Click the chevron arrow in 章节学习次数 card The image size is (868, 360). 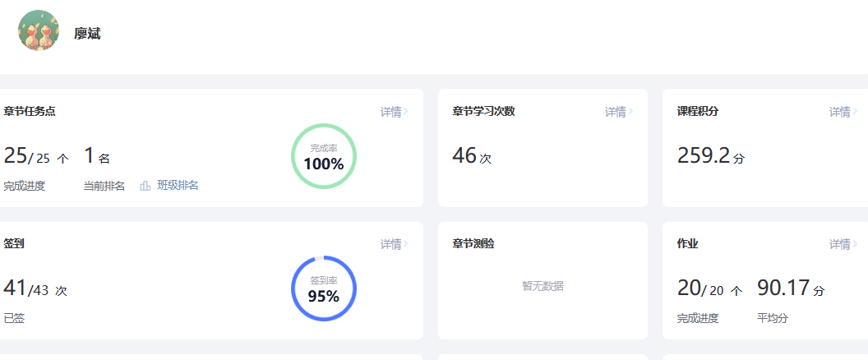[630, 112]
